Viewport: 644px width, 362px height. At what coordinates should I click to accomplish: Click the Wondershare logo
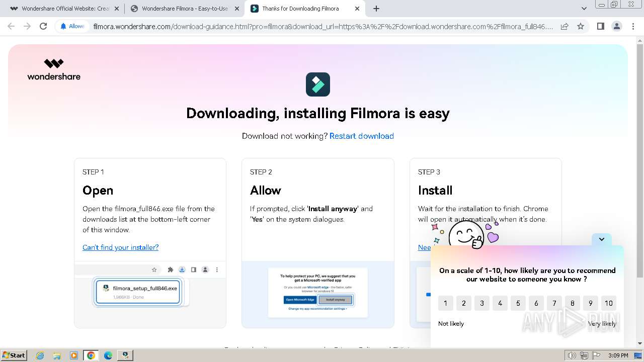click(x=54, y=69)
